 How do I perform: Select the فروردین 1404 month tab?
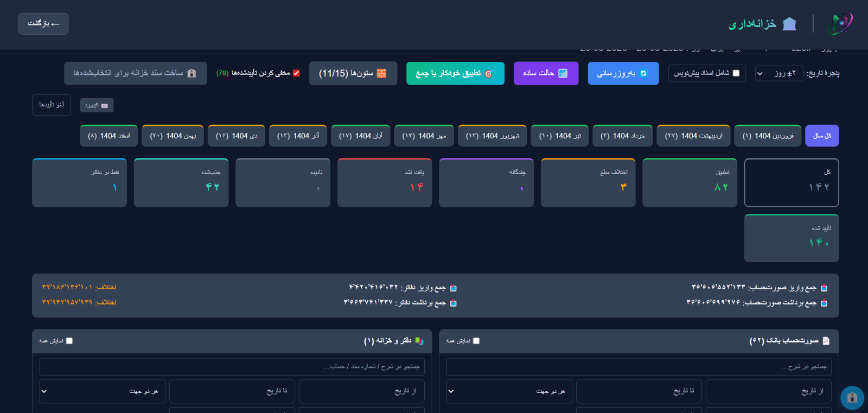pyautogui.click(x=768, y=136)
